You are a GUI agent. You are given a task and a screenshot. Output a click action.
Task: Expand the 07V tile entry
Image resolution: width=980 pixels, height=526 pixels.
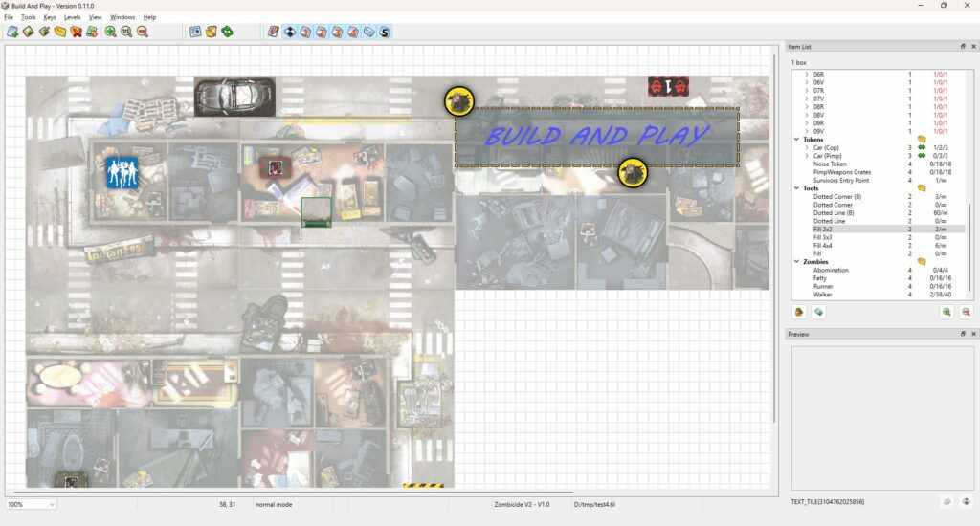coord(806,99)
